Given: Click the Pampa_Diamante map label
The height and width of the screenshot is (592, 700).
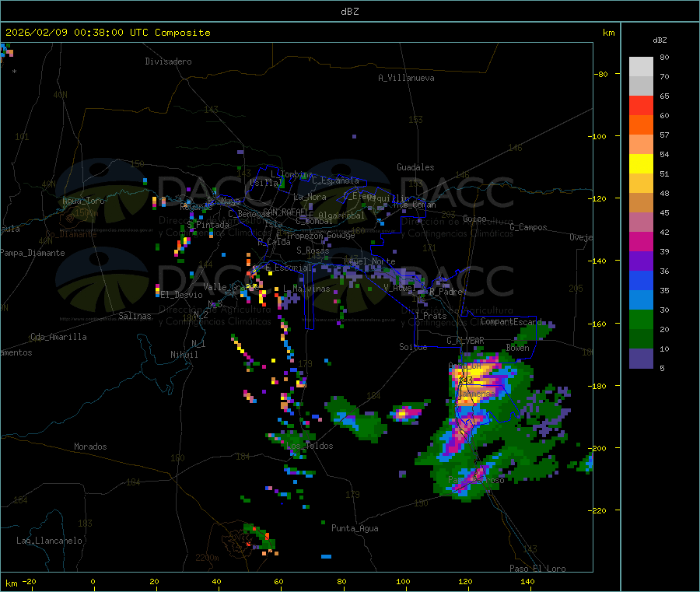Looking at the screenshot, I should 33,253.
